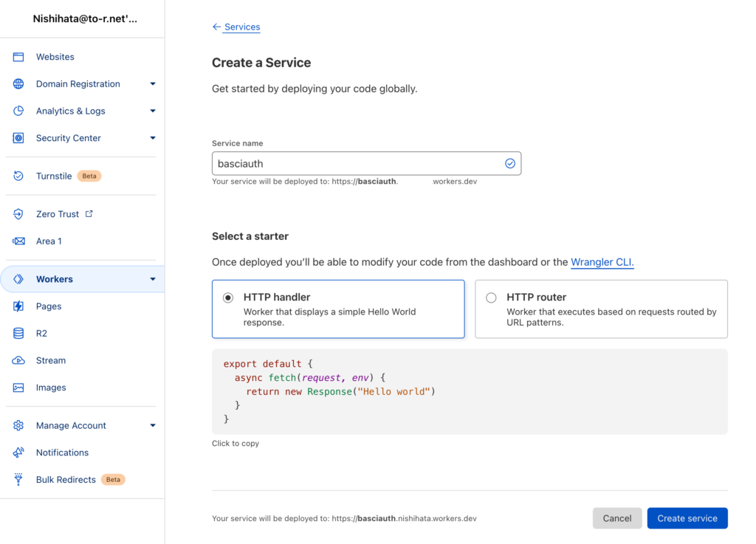Click the Analytics & Logs pie chart icon
The width and height of the screenshot is (756, 544).
click(18, 111)
